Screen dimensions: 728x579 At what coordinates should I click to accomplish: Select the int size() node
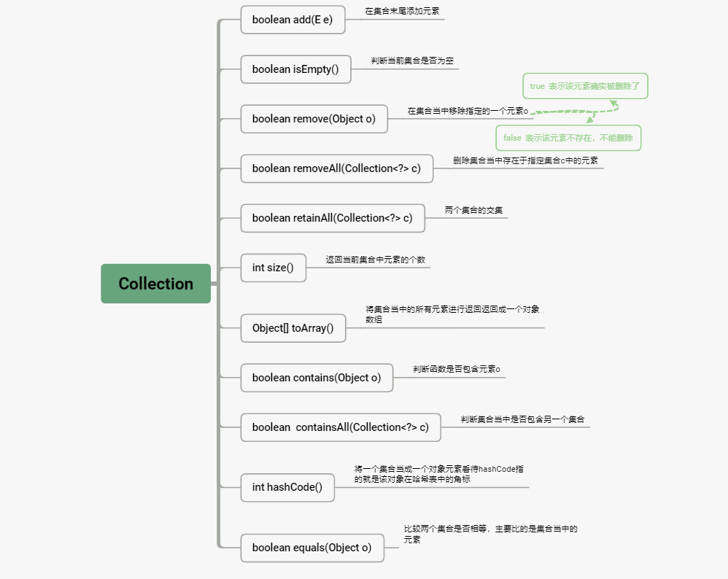(273, 268)
